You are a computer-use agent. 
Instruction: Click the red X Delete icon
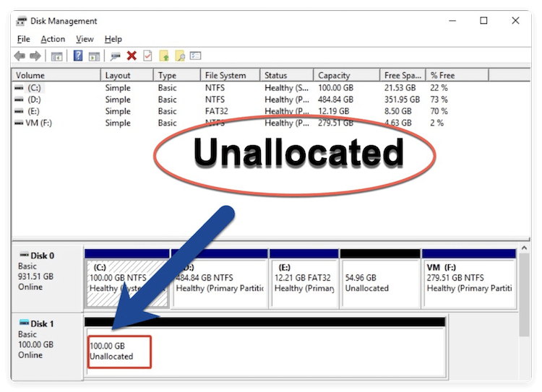pos(132,56)
